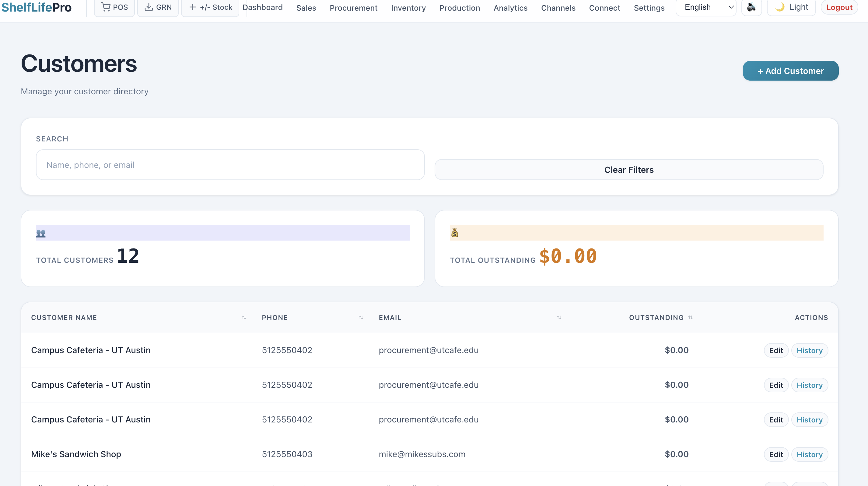Click the speaker sound icon
The width and height of the screenshot is (868, 486).
tap(751, 7)
